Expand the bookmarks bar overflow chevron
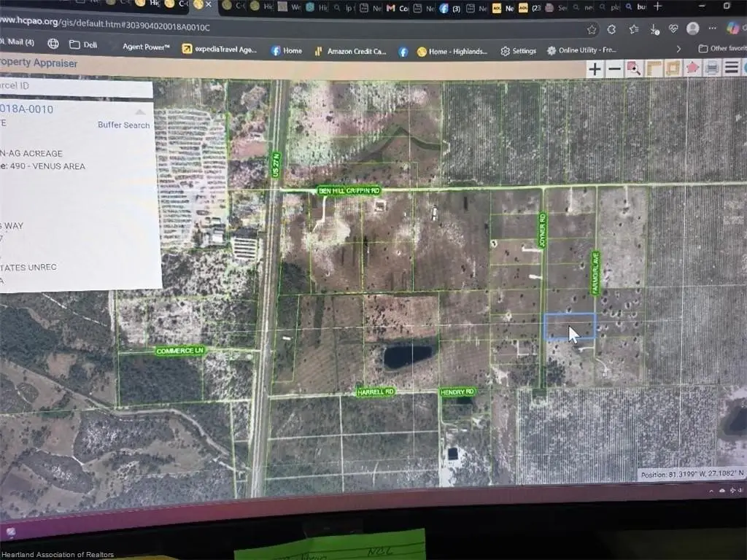 [679, 49]
